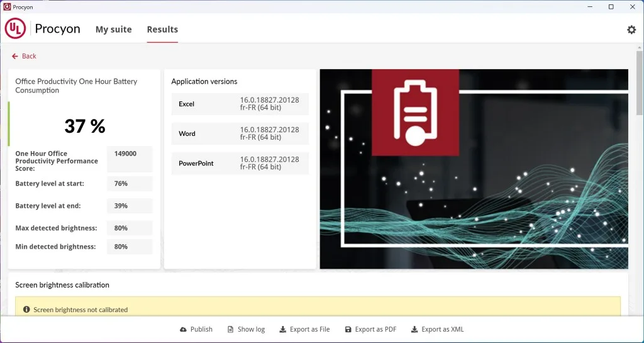Select the PowerPoint application version row

[x=240, y=163]
